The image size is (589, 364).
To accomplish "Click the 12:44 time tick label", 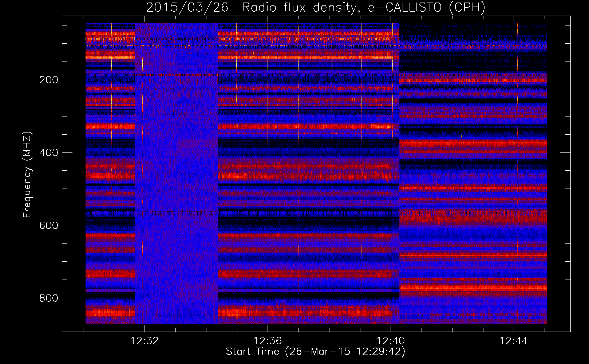I will point(514,341).
